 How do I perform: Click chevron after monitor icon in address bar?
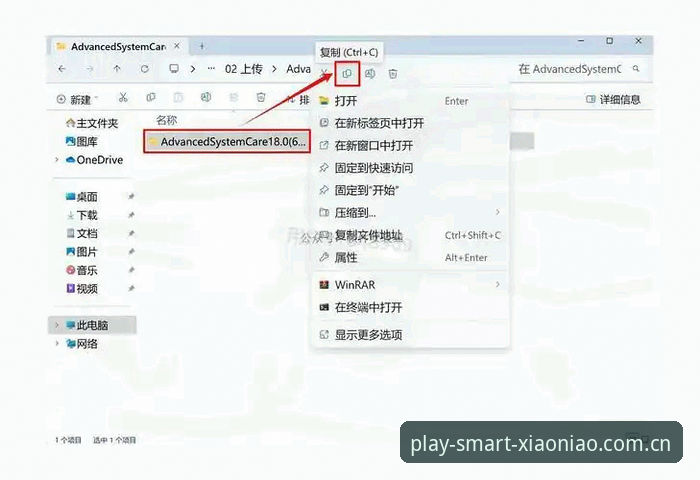pyautogui.click(x=193, y=69)
